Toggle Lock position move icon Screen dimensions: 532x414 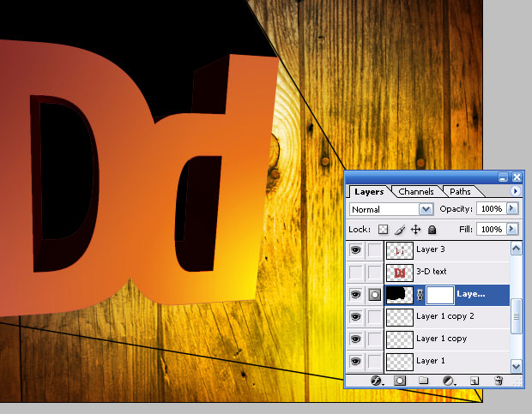point(415,230)
